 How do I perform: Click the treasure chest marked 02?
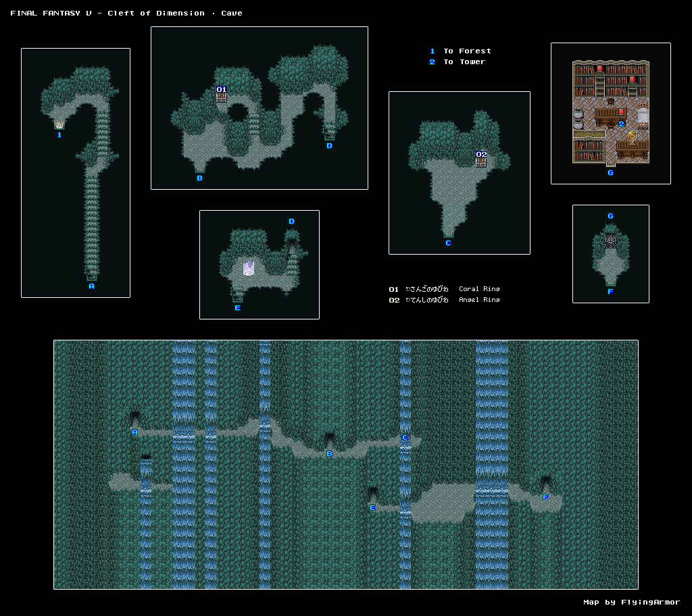[x=481, y=162]
